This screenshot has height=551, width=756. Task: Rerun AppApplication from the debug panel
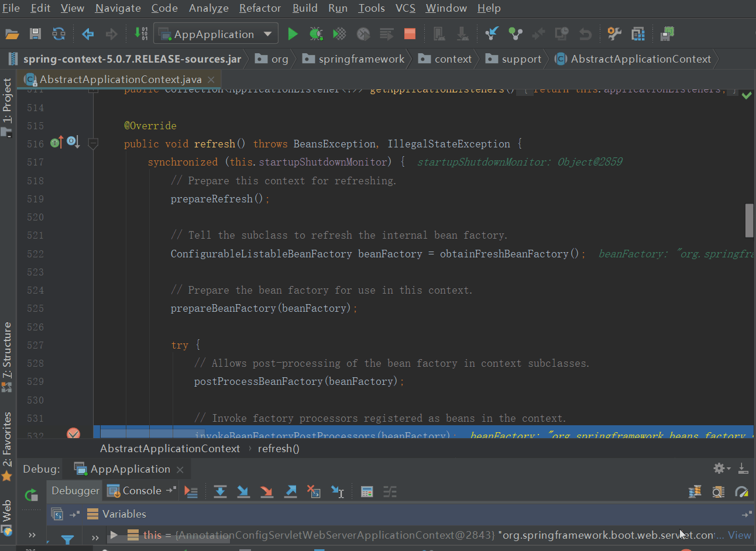coord(31,495)
